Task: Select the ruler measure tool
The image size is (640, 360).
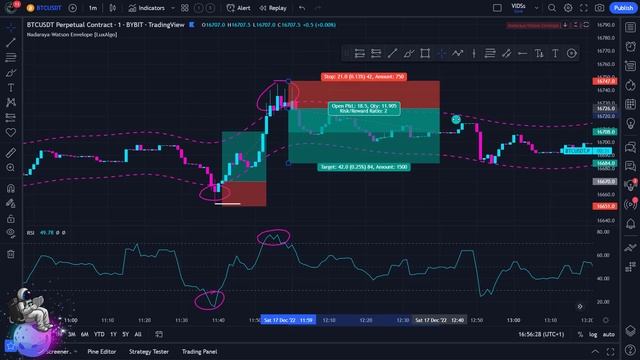Action: [x=11, y=153]
